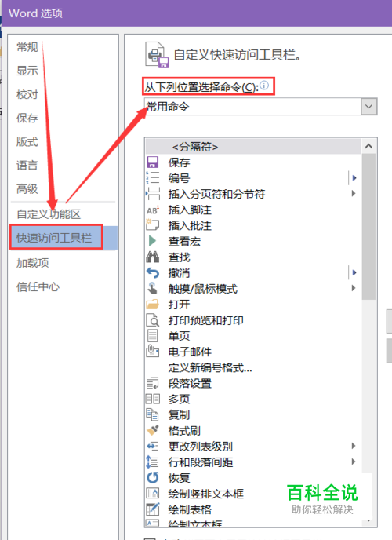This screenshot has height=540, width=392.
Task: Click the page break icon beside 插入分页符和分节符
Action: (153, 194)
